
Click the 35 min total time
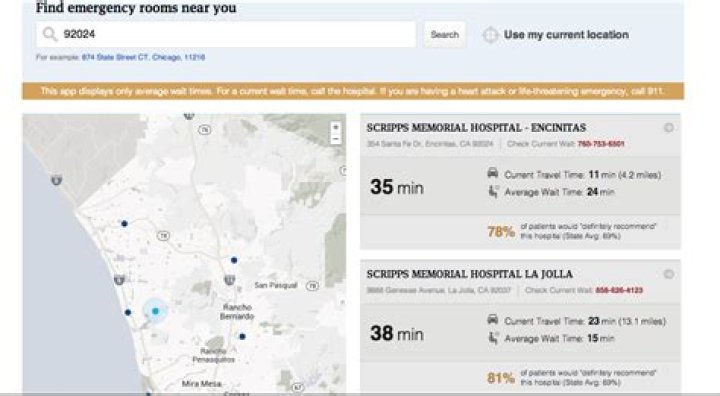coord(397,187)
